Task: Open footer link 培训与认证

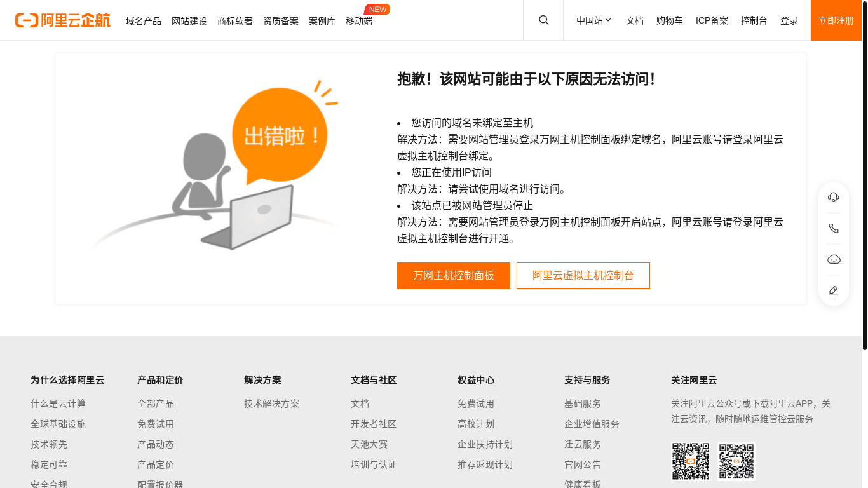Action: click(374, 464)
